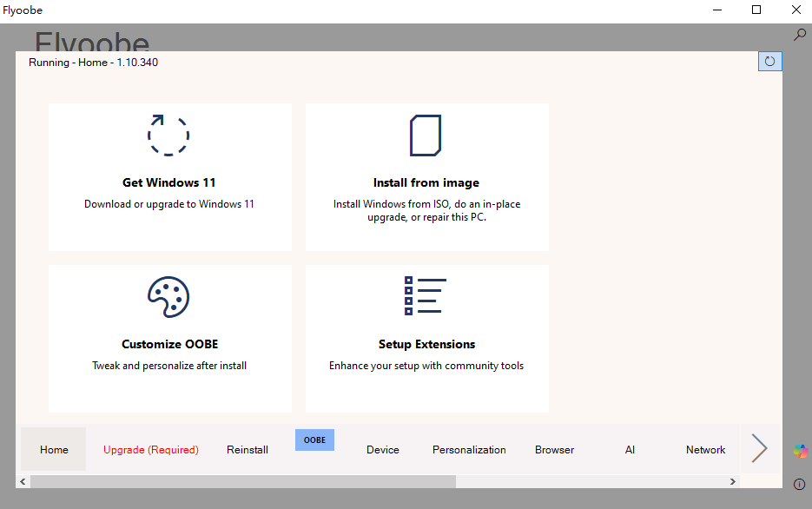
Task: Expand navigation with the right chevron arrow
Action: click(x=759, y=448)
